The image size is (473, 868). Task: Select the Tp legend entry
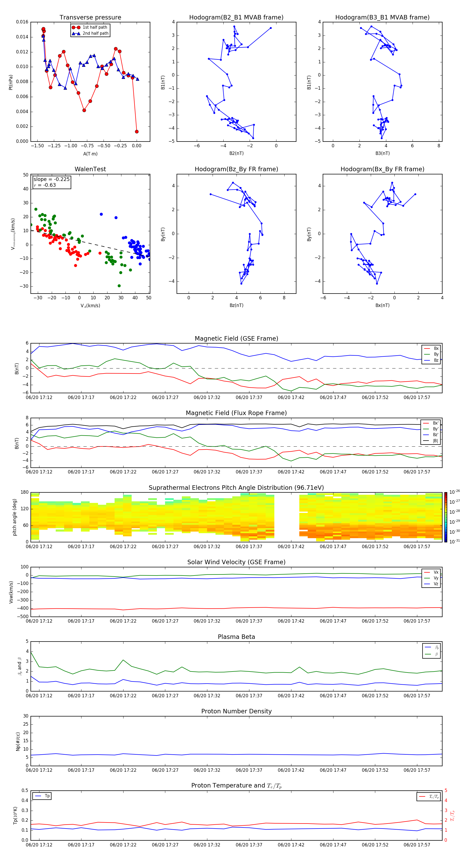tap(42, 796)
